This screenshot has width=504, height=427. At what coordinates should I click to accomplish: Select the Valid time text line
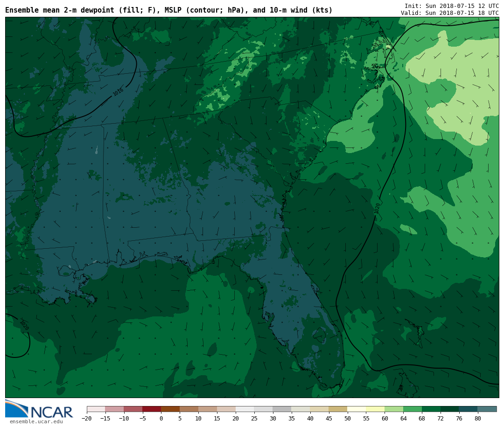tap(449, 13)
